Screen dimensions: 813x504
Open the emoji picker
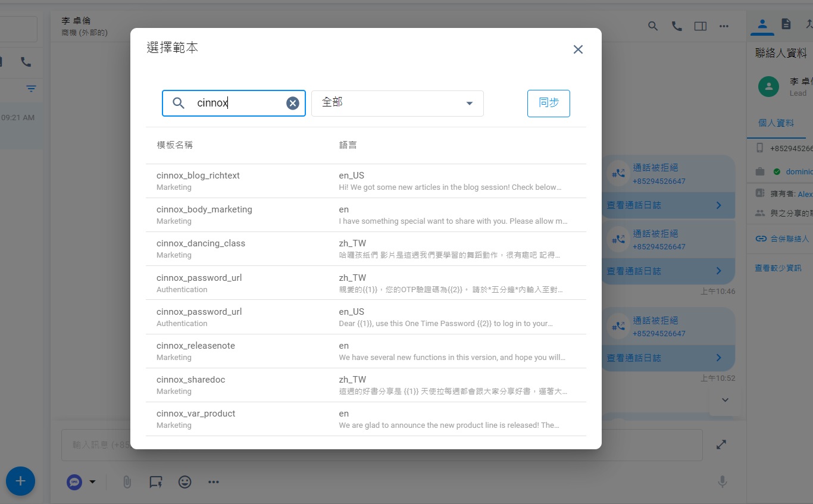click(x=185, y=482)
